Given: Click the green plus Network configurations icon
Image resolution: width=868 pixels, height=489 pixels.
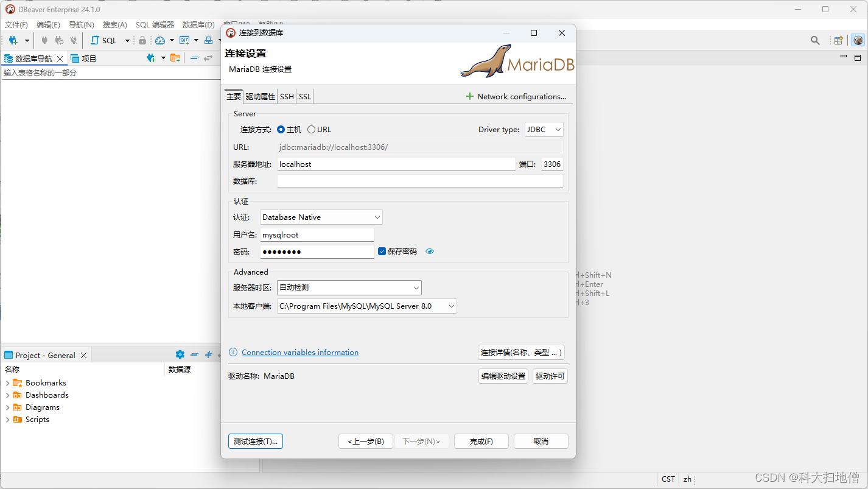Looking at the screenshot, I should pyautogui.click(x=469, y=96).
